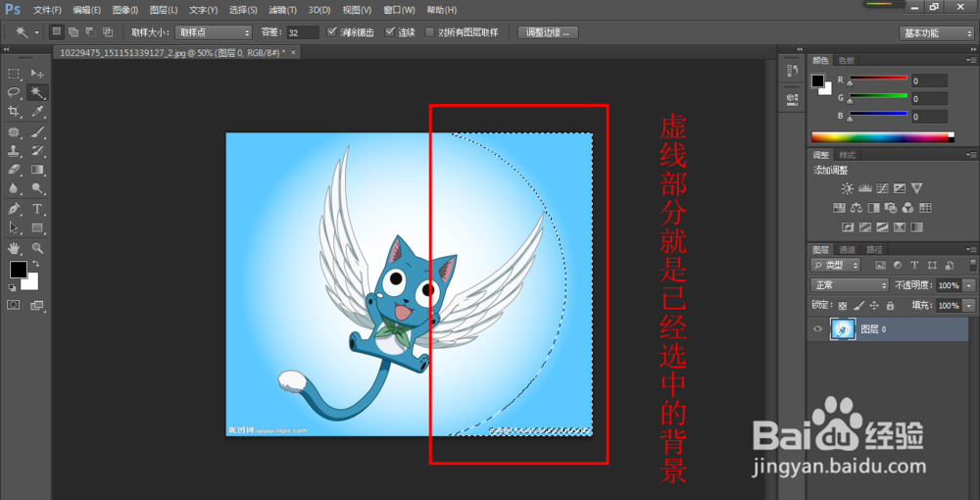The image size is (980, 500).
Task: Select Subtract from Selection mode
Action: (90, 32)
